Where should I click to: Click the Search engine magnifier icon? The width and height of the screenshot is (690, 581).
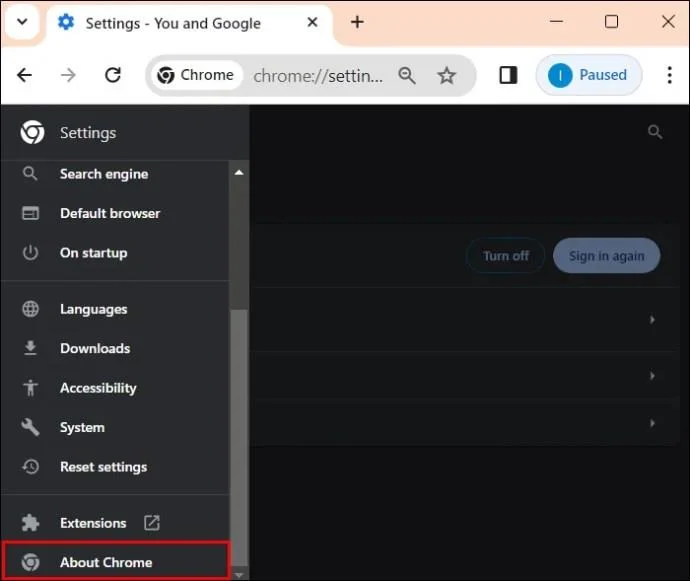(30, 174)
